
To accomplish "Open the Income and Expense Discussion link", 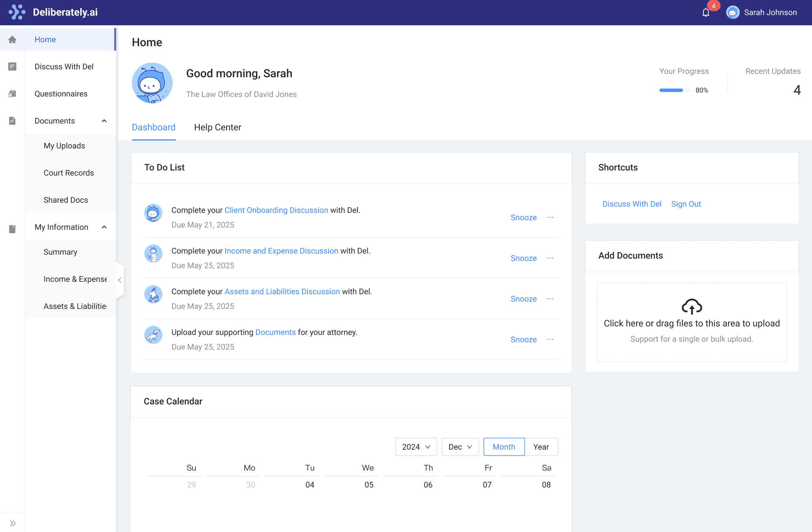I will (281, 251).
